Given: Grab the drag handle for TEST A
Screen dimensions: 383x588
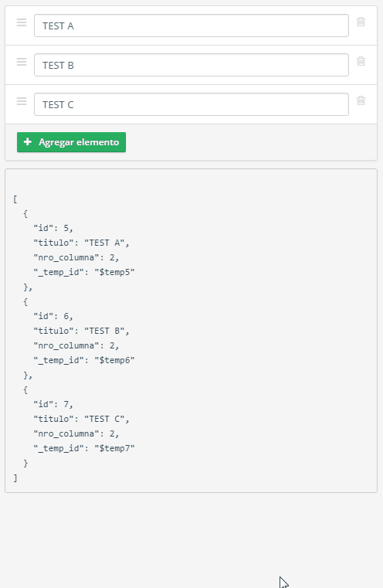Looking at the screenshot, I should coord(22,22).
